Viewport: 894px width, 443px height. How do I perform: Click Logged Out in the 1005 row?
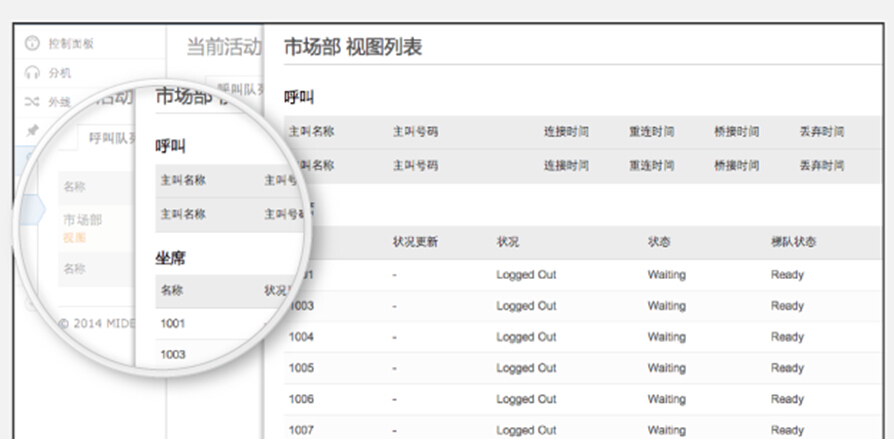526,368
